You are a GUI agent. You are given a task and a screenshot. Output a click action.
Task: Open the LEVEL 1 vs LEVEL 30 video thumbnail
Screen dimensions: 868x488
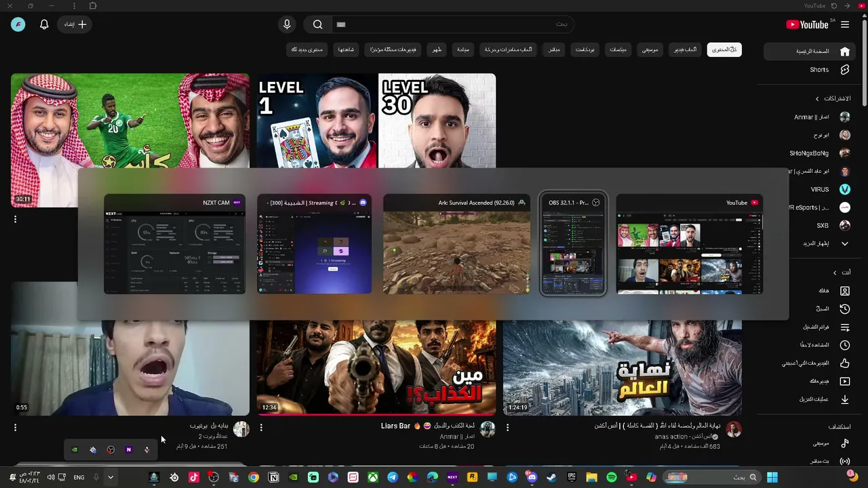pyautogui.click(x=376, y=120)
